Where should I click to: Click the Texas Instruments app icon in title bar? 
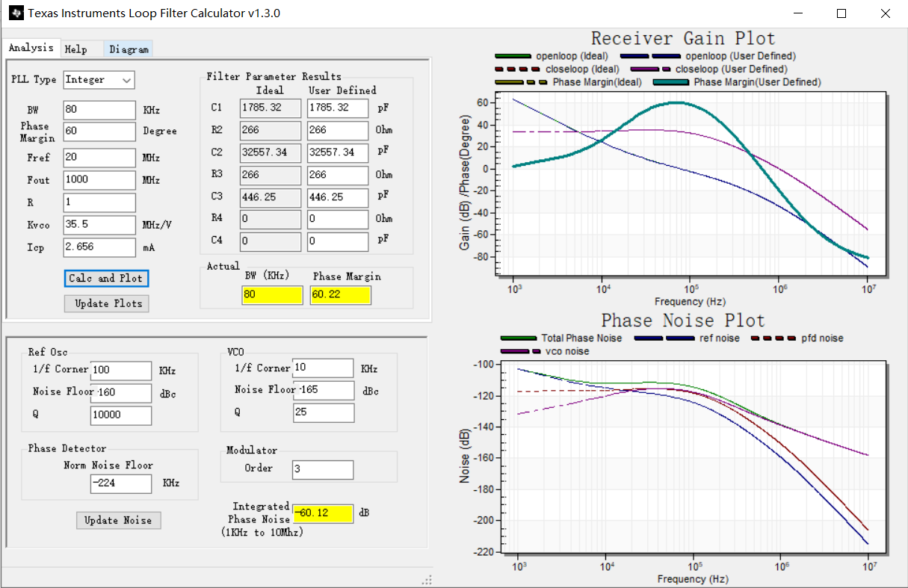coord(15,13)
